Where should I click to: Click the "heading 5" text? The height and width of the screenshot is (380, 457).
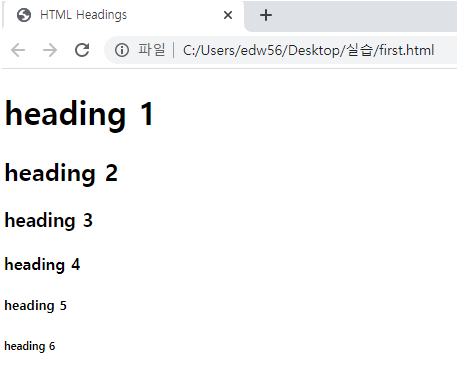(x=35, y=306)
